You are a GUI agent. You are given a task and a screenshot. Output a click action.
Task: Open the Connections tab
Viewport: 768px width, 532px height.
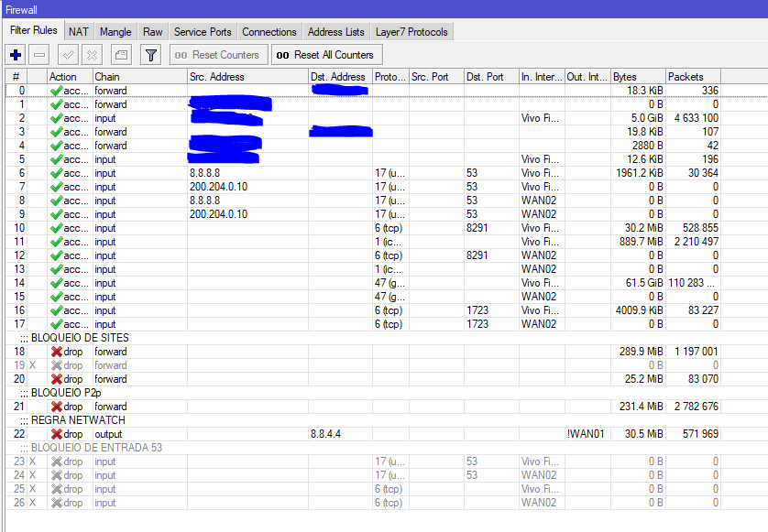pos(269,32)
